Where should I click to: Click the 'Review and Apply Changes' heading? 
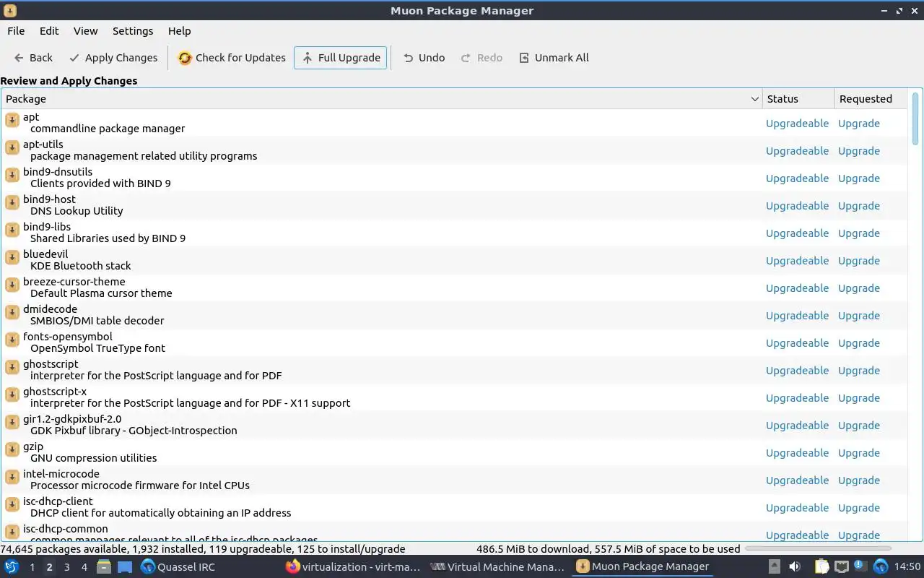(69, 81)
